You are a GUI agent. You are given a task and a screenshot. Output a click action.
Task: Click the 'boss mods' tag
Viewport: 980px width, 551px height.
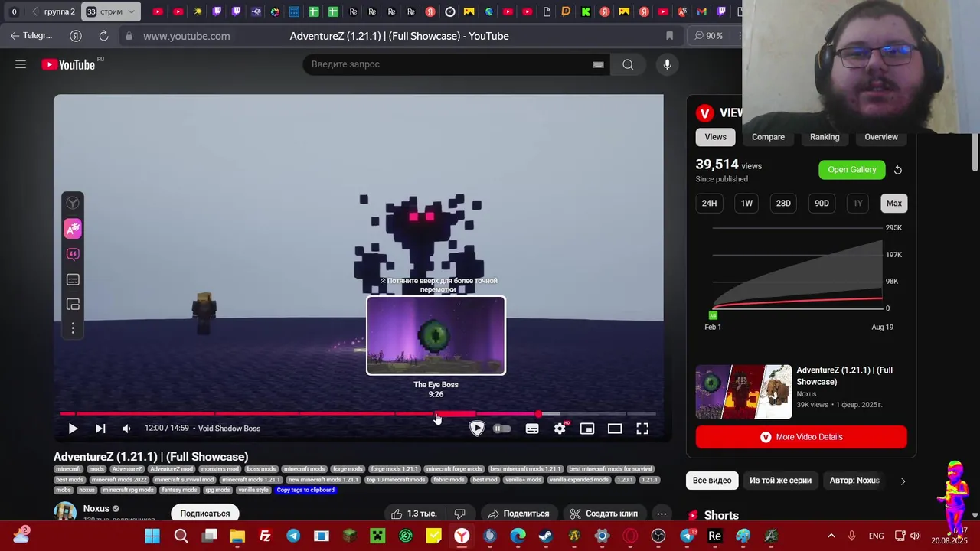point(261,469)
